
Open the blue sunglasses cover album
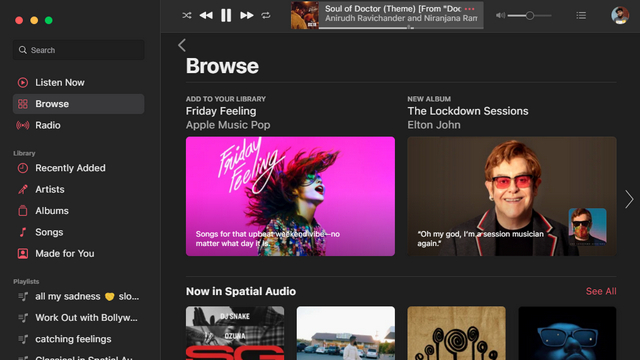click(567, 333)
